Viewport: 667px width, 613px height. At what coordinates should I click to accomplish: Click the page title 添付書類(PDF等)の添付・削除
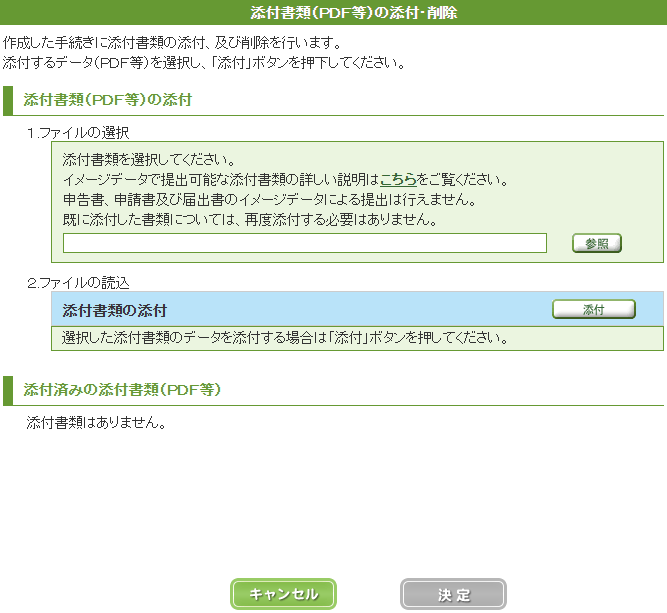(354, 12)
